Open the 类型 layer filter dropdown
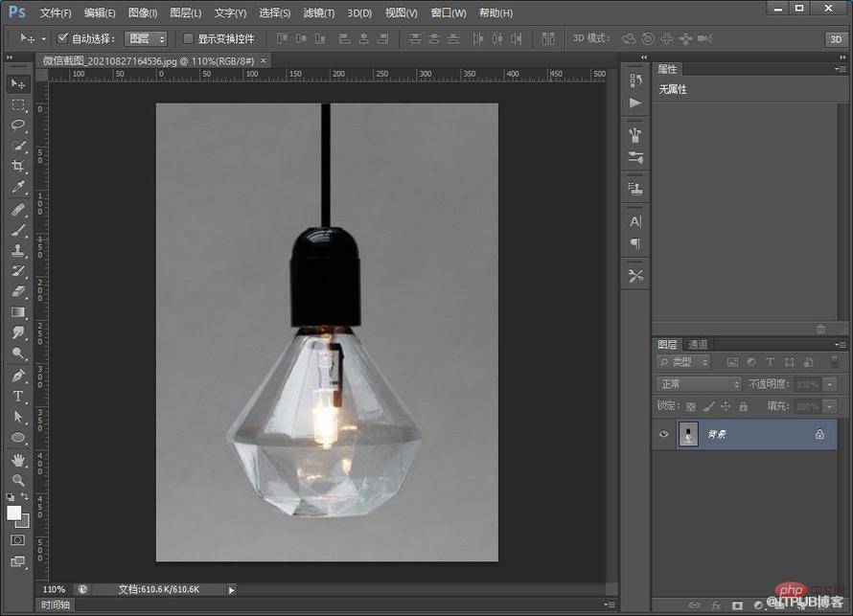 tap(683, 362)
